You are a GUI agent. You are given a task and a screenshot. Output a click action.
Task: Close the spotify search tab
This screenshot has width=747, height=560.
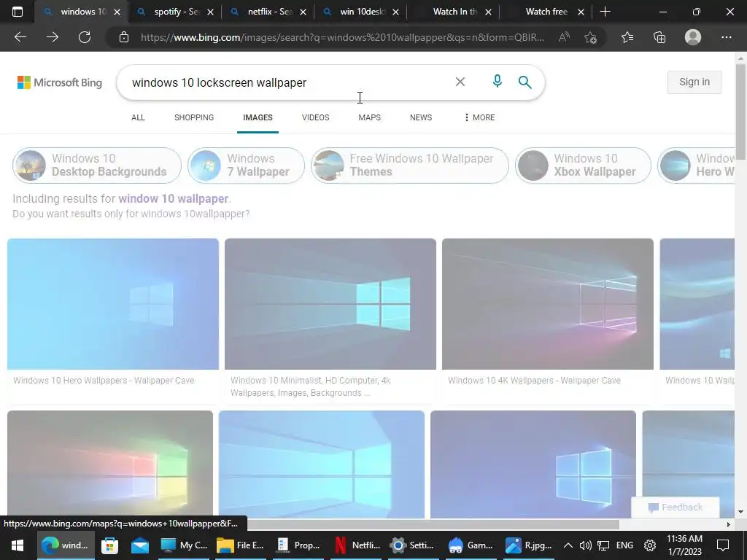(x=210, y=12)
